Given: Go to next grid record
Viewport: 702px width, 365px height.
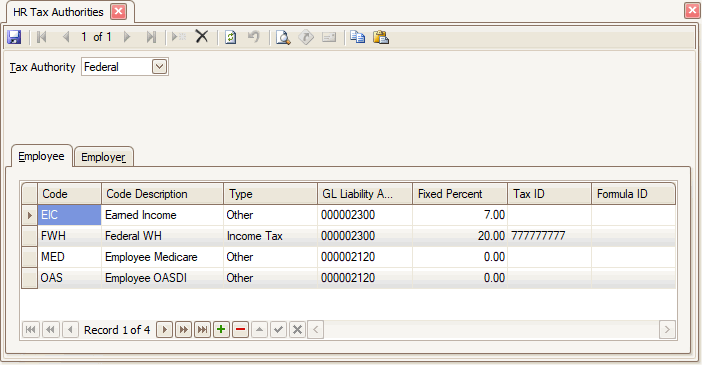Looking at the screenshot, I should click(164, 330).
